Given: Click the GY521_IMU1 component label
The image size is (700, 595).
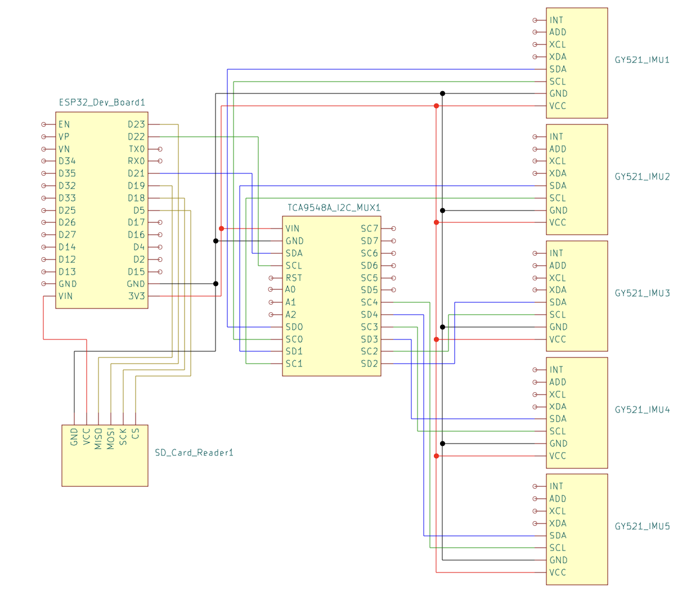Looking at the screenshot, I should (x=642, y=60).
